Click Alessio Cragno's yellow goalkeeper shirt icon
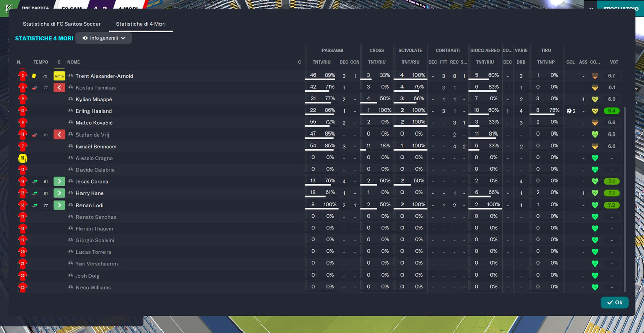Viewport: 644px width, 333px height. click(x=22, y=158)
